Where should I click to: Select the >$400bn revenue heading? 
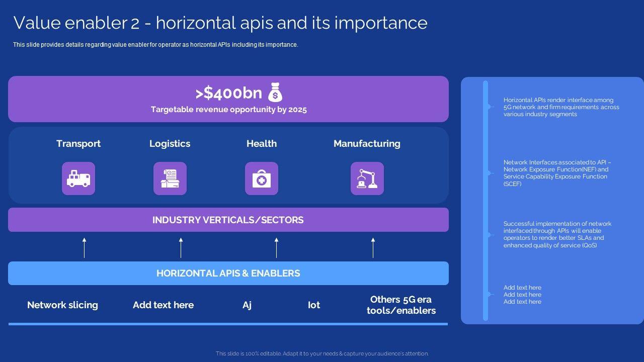[229, 93]
